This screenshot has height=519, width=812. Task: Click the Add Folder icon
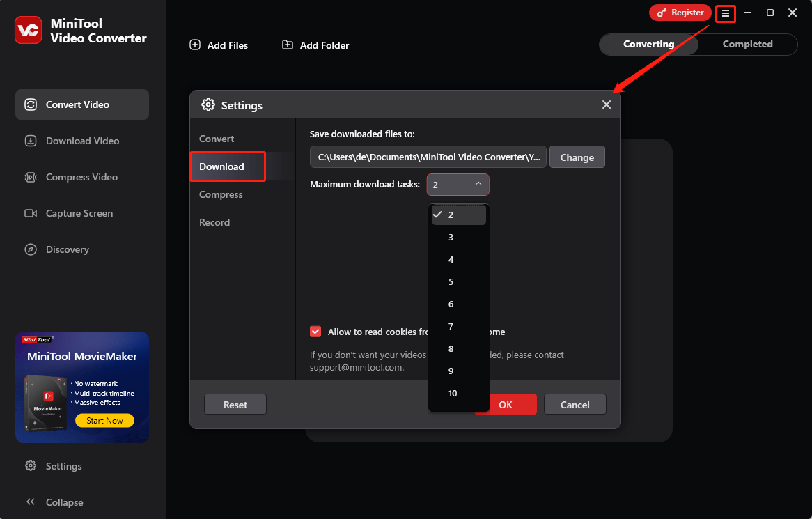click(x=288, y=45)
